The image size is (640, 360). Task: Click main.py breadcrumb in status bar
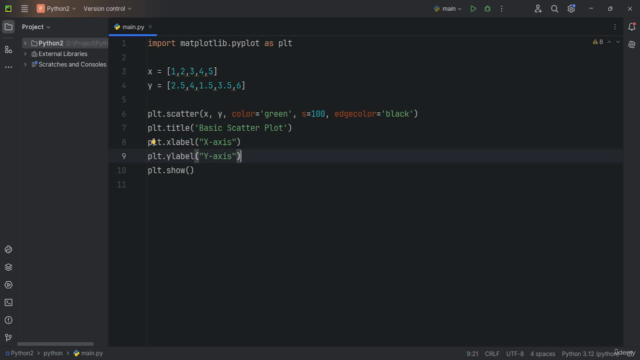88,353
